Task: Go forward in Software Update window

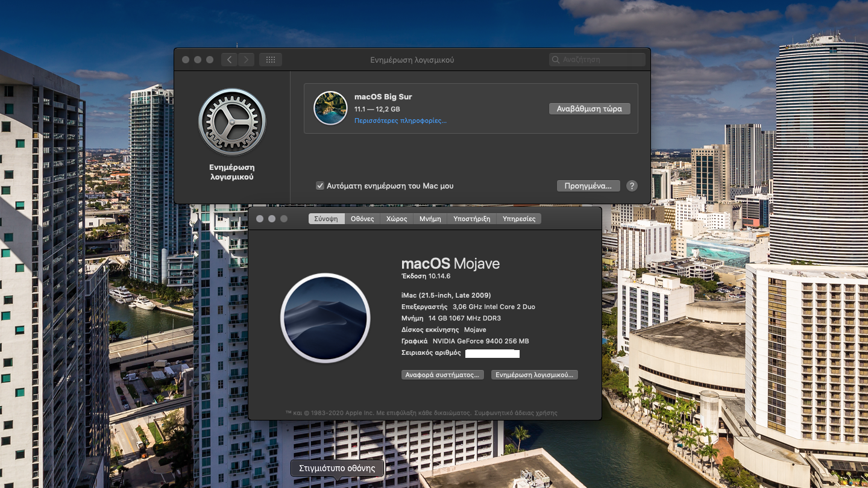Action: 246,60
